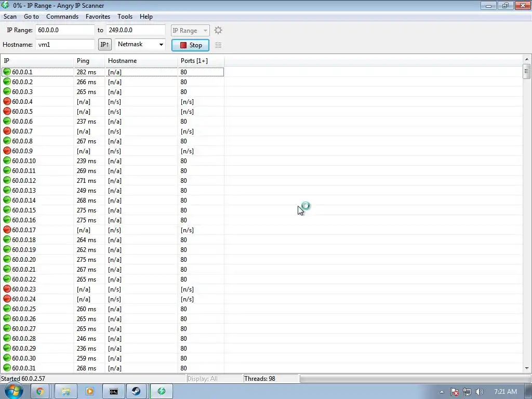
Task: Click into the Hostname field vm1
Action: [x=65, y=45]
